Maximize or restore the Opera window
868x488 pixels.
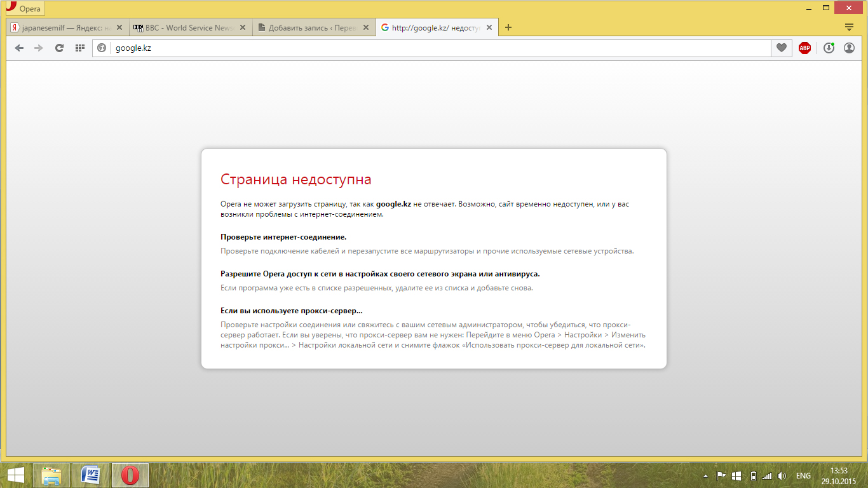click(826, 8)
